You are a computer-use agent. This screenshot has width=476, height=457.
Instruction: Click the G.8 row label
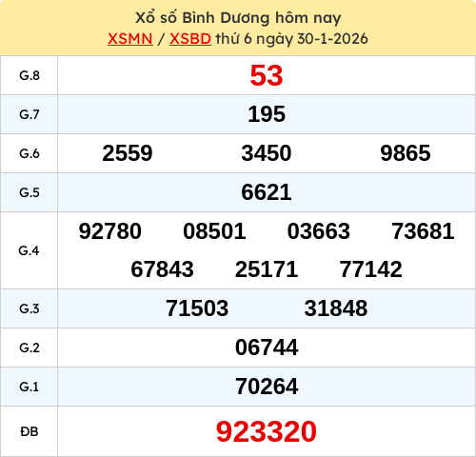30,75
